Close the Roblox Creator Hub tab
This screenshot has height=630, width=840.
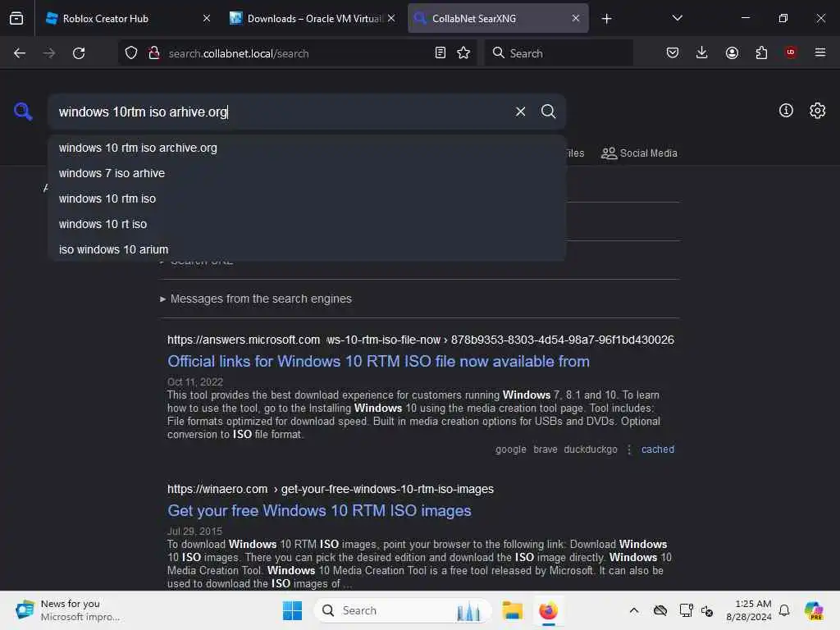pos(207,18)
